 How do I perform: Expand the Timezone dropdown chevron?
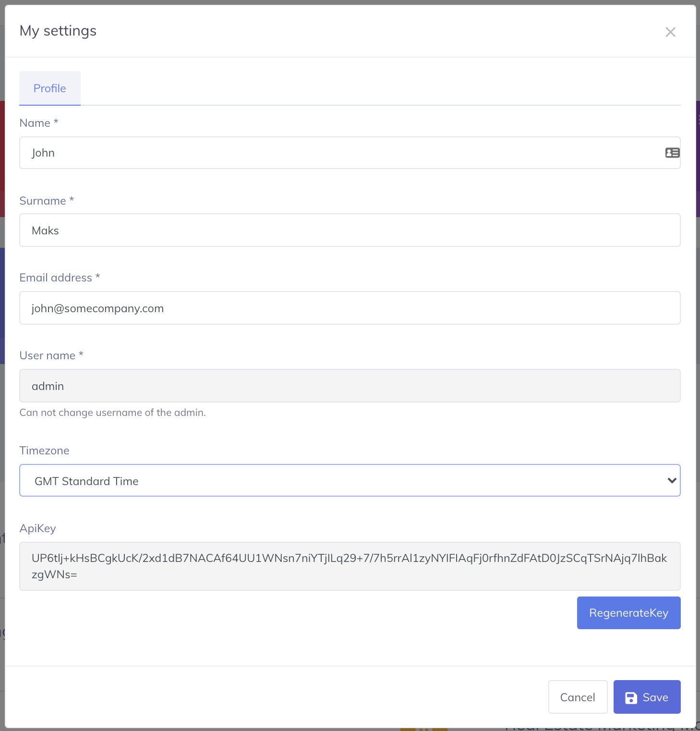pyautogui.click(x=672, y=480)
